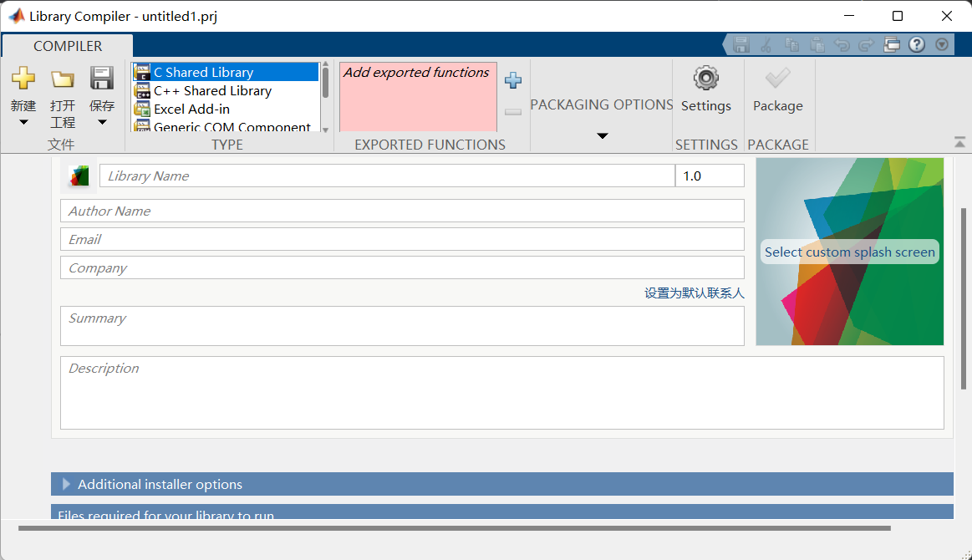Open the Settings gear icon
The height and width of the screenshot is (560, 972).
(x=706, y=79)
